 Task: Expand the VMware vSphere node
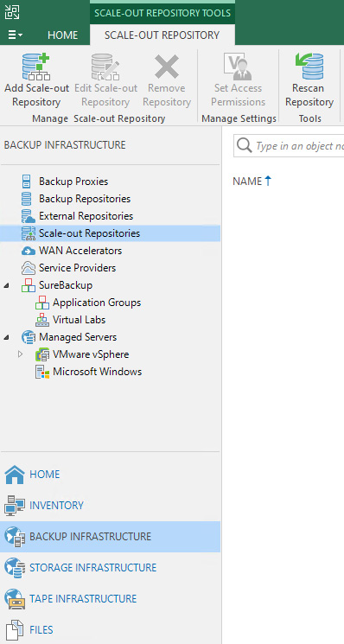click(20, 354)
